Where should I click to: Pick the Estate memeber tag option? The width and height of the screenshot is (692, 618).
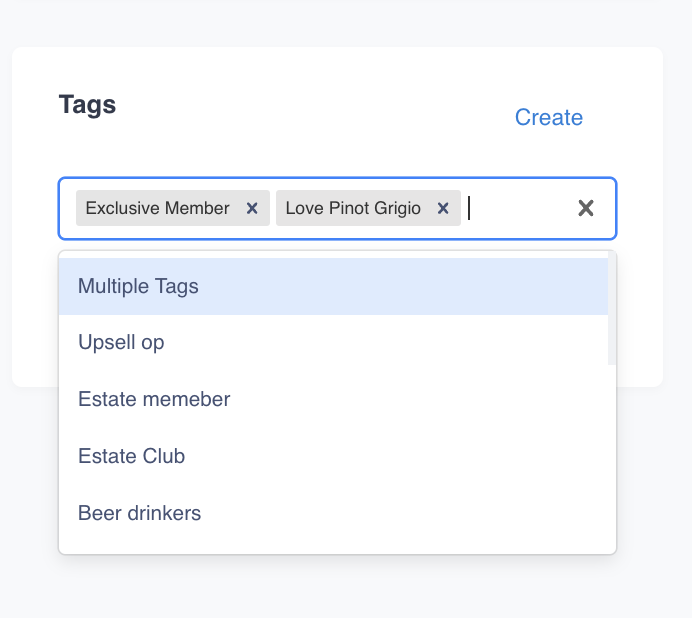(x=154, y=399)
